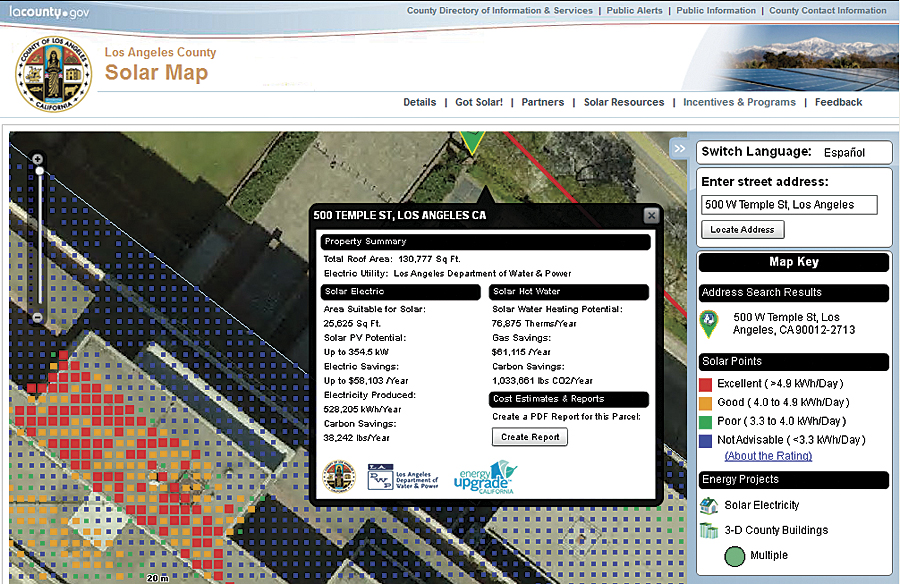
Task: Click the Map Key header
Action: tap(794, 262)
